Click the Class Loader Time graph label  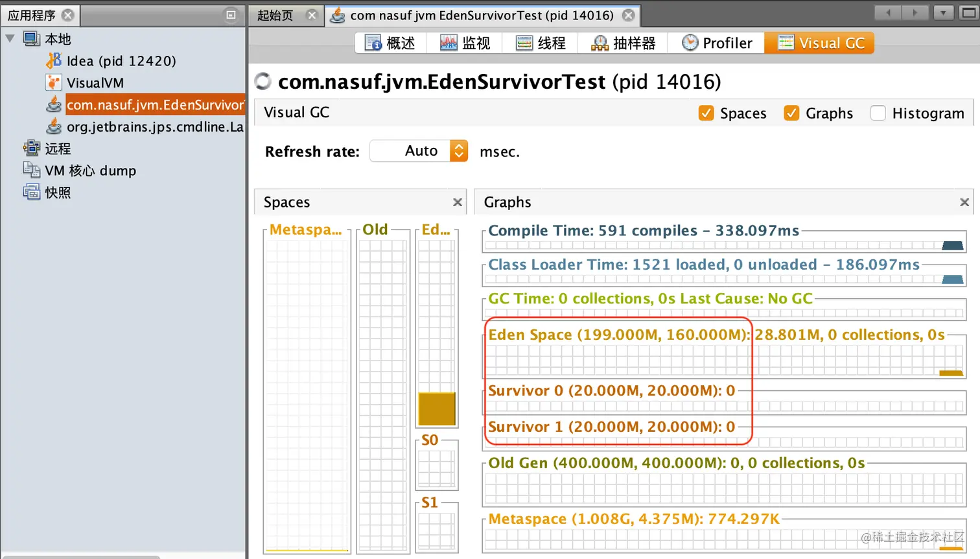click(704, 265)
